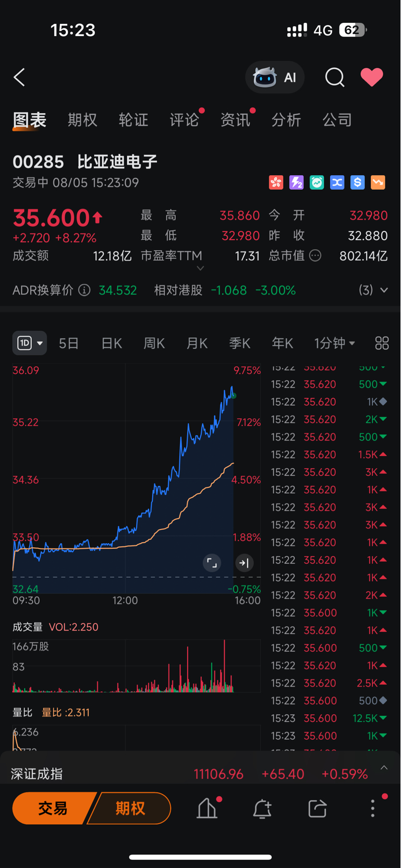Viewport: 401px width, 868px height.
Task: Tap the blue dollar sign badge icon
Action: click(x=358, y=182)
